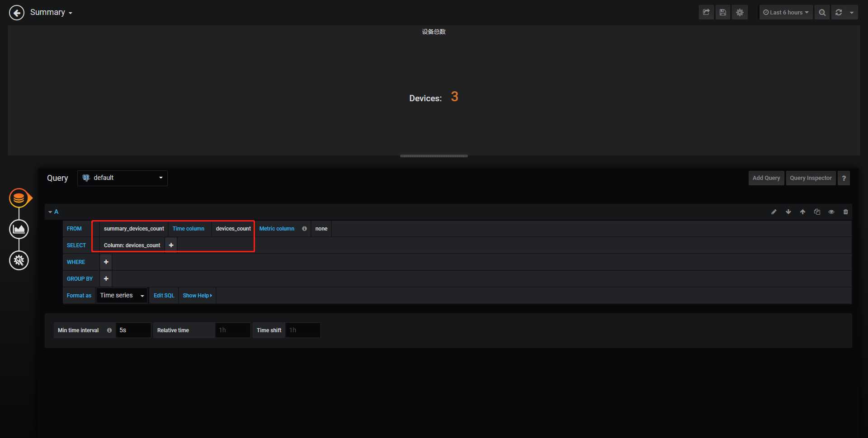Click the Metric column info icon
The height and width of the screenshot is (438, 868).
point(304,229)
